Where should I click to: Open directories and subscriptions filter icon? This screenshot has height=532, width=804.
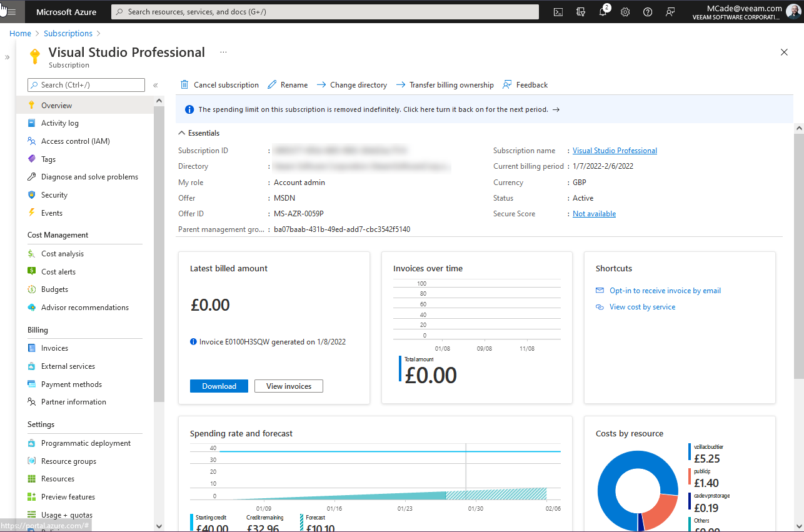(581, 12)
